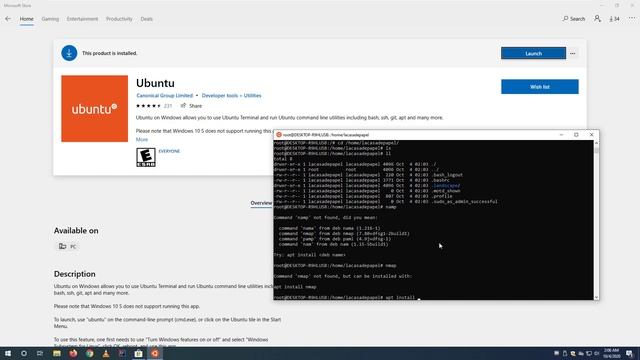
Task: Click the Ubuntu orange logo thumbnail
Action: click(x=94, y=109)
